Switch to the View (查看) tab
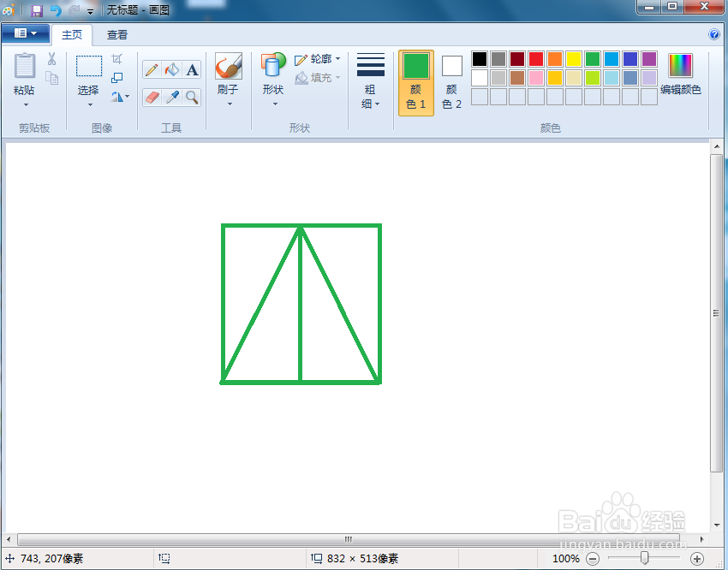Viewport: 728px width, 570px height. pos(117,35)
